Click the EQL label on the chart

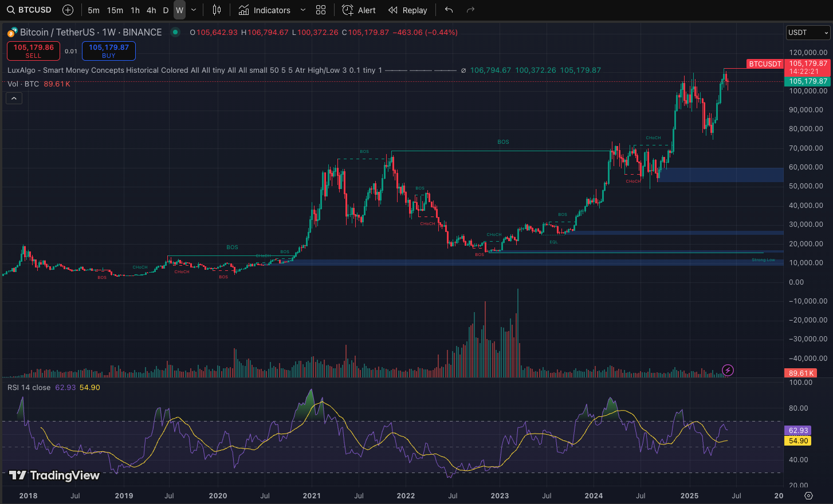coord(553,242)
